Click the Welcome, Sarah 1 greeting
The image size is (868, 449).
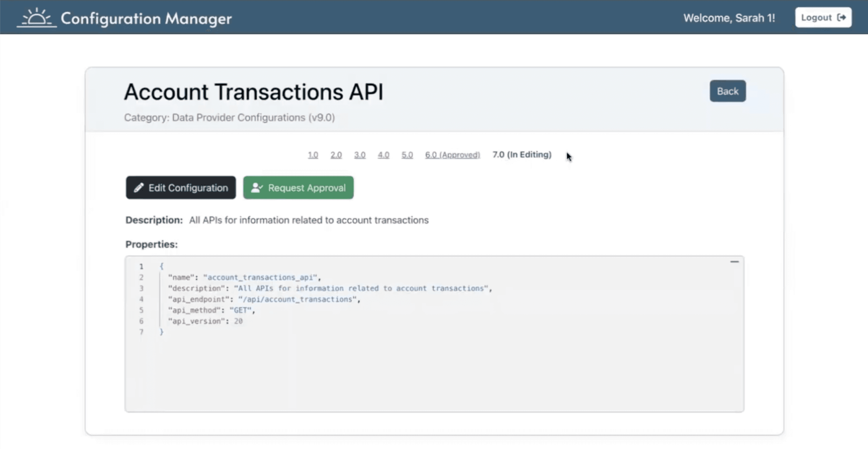[x=729, y=18]
